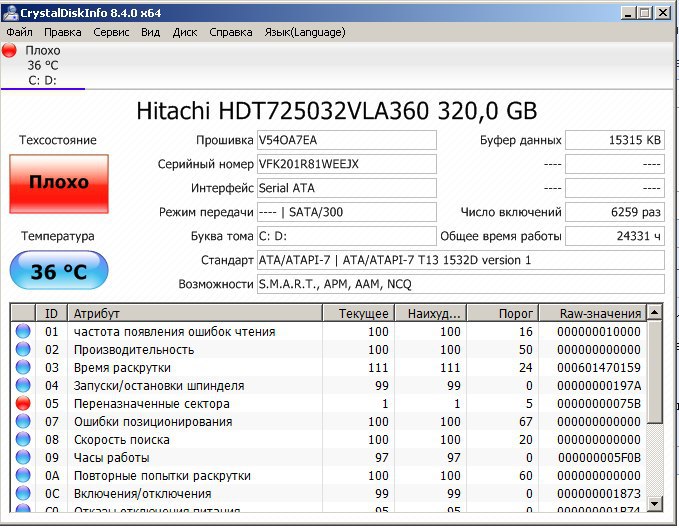The image size is (679, 528).
Task: Click the Порог column header
Action: [x=502, y=313]
